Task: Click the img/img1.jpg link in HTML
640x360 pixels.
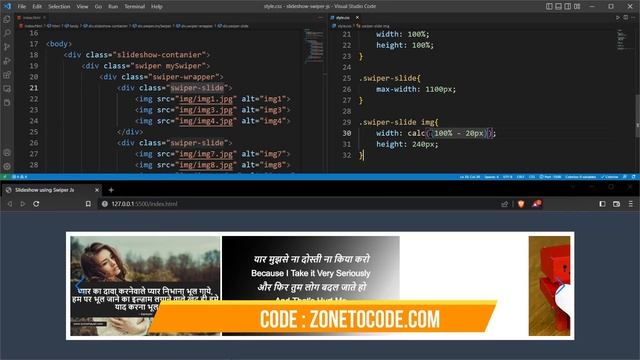Action: pyautogui.click(x=206, y=99)
